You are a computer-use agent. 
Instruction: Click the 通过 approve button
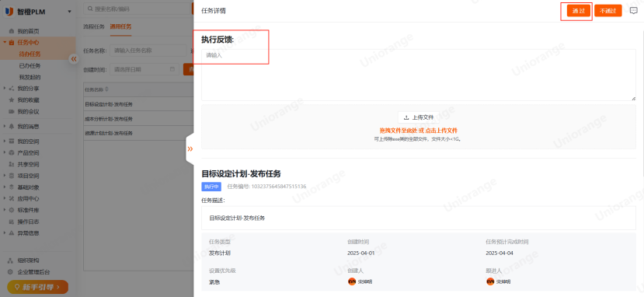pos(578,11)
